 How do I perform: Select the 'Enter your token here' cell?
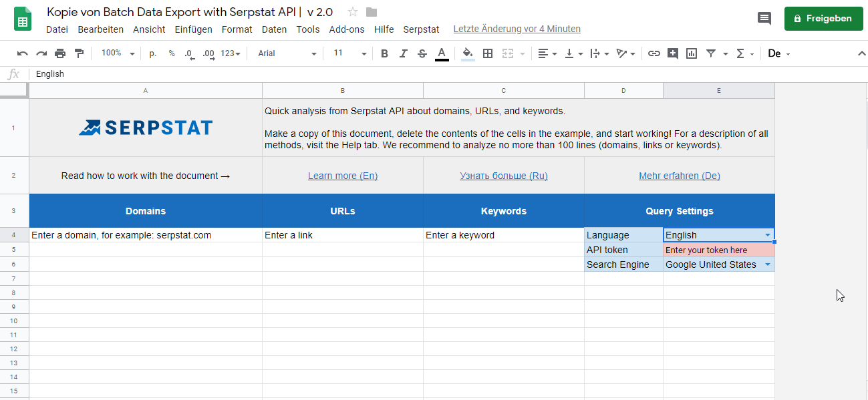[x=719, y=250]
